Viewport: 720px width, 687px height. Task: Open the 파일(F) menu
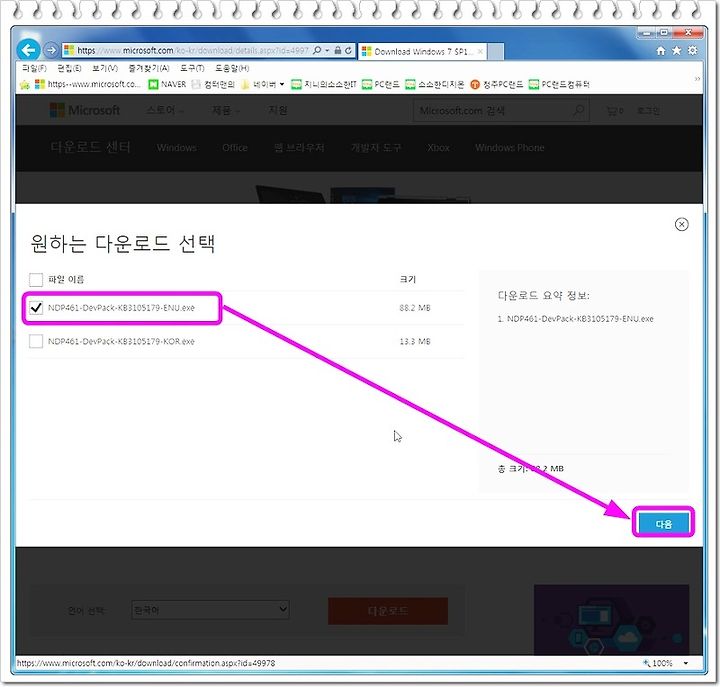pos(34,68)
